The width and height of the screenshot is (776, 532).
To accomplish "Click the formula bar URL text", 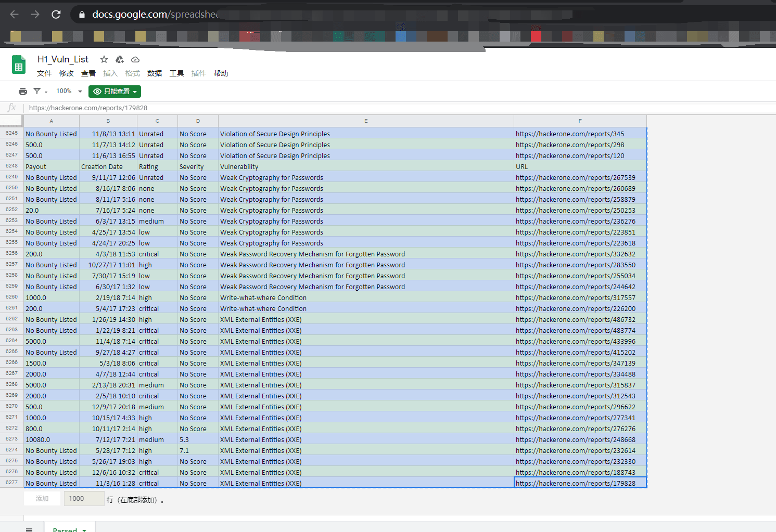I will point(88,108).
